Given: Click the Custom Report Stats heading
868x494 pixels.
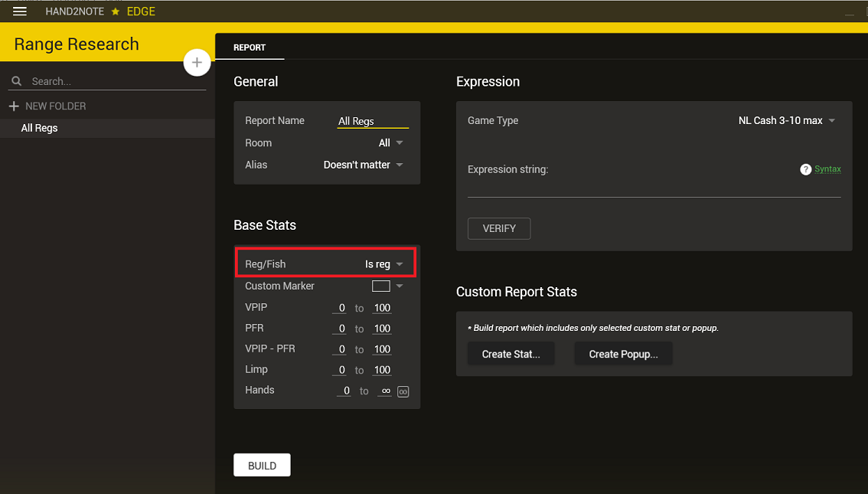Looking at the screenshot, I should (517, 292).
